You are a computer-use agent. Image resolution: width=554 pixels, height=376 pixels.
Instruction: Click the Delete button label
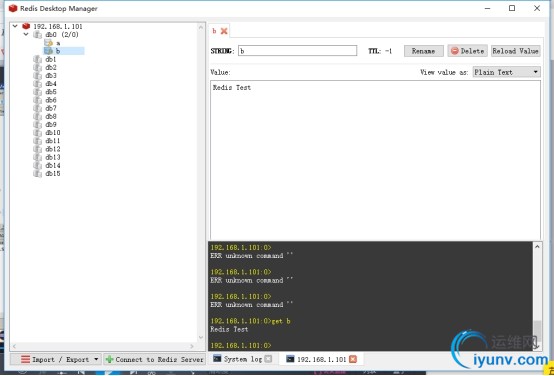point(472,51)
